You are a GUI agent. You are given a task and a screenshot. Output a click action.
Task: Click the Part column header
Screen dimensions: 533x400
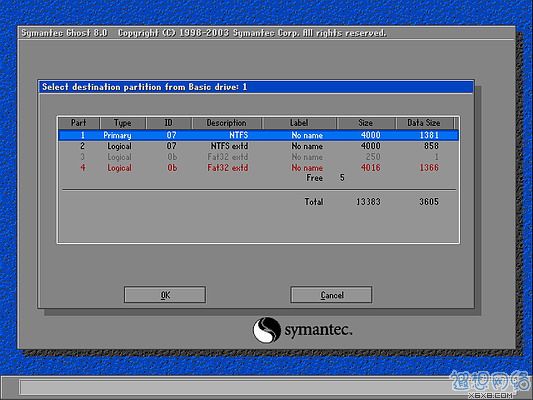point(79,123)
